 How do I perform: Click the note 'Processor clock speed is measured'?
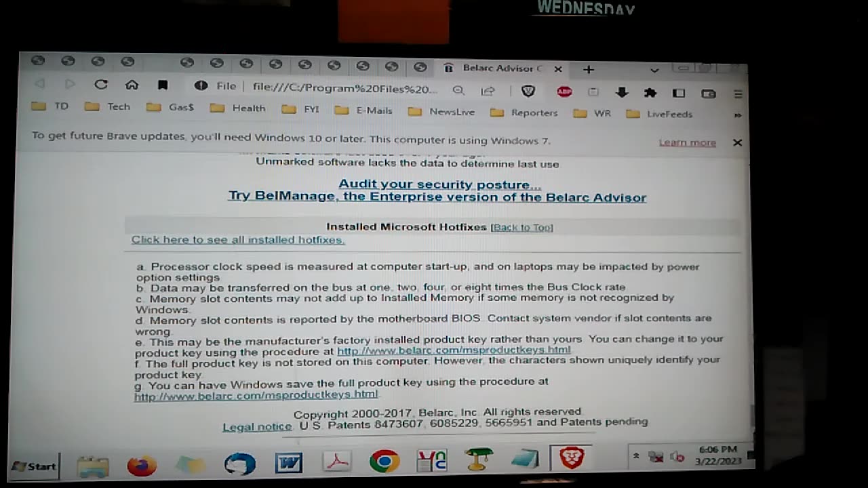coord(418,271)
